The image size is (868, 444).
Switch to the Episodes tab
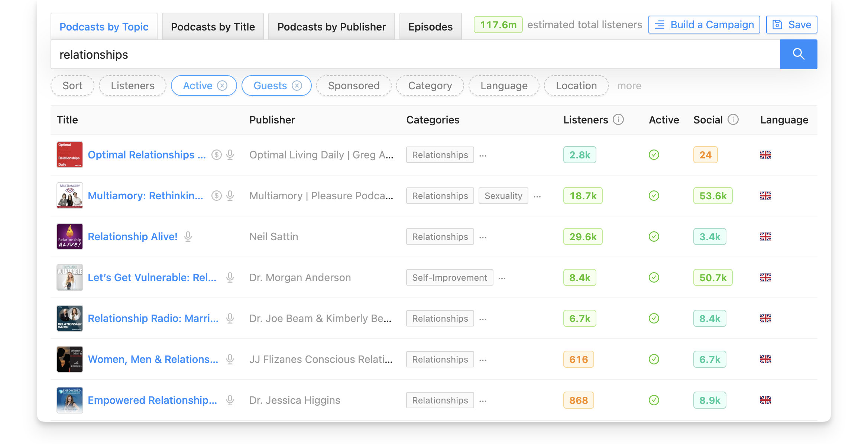tap(430, 26)
